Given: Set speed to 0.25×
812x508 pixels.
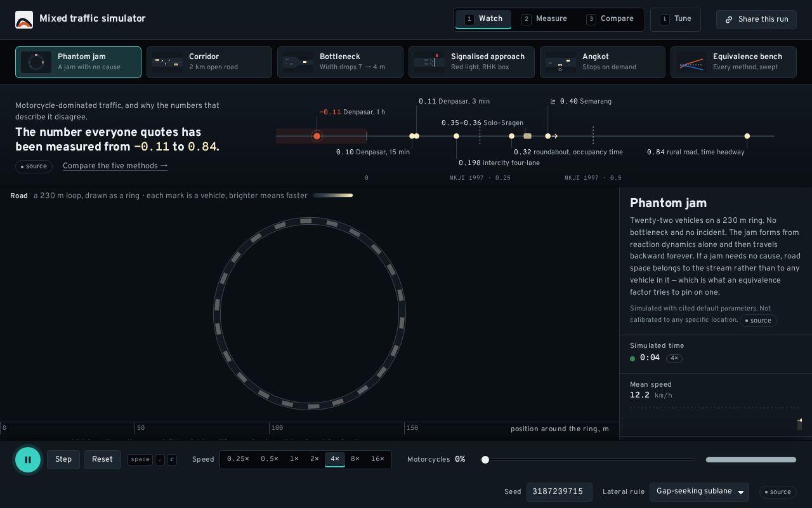Looking at the screenshot, I should (x=238, y=459).
